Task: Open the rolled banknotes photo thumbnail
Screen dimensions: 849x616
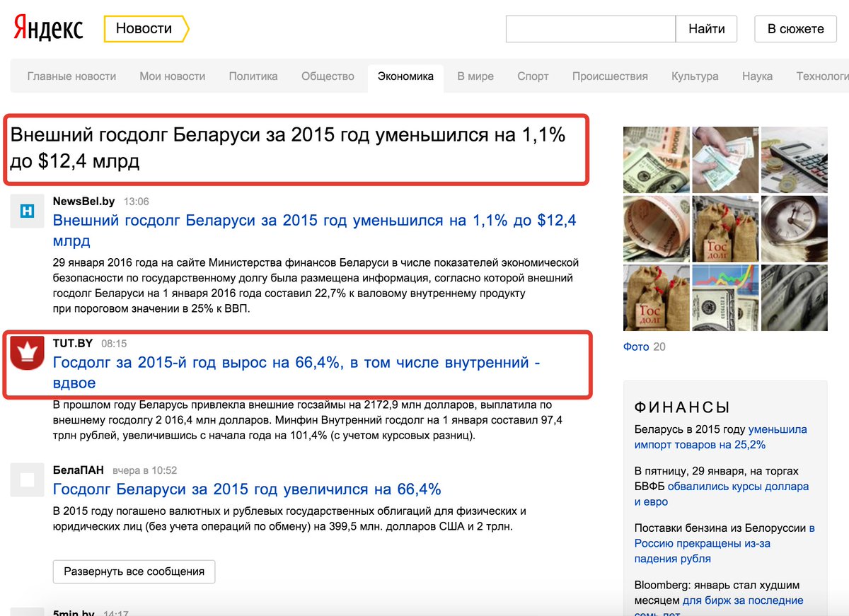Action: tap(656, 228)
